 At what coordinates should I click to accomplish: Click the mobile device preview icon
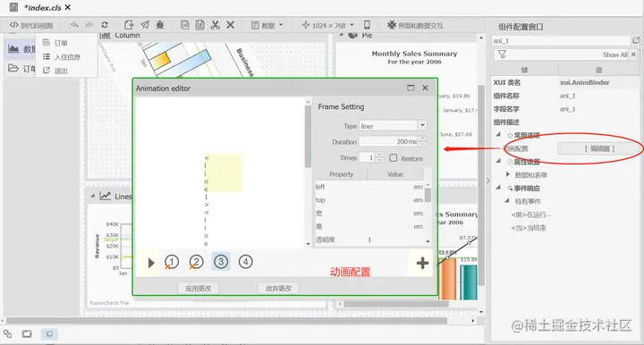pyautogui.click(x=367, y=25)
